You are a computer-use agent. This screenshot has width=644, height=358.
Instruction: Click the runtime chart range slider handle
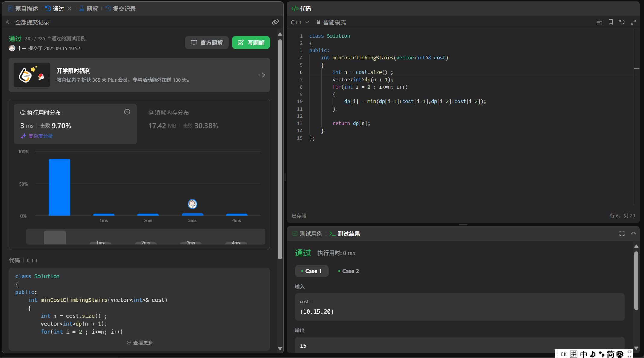tap(55, 237)
